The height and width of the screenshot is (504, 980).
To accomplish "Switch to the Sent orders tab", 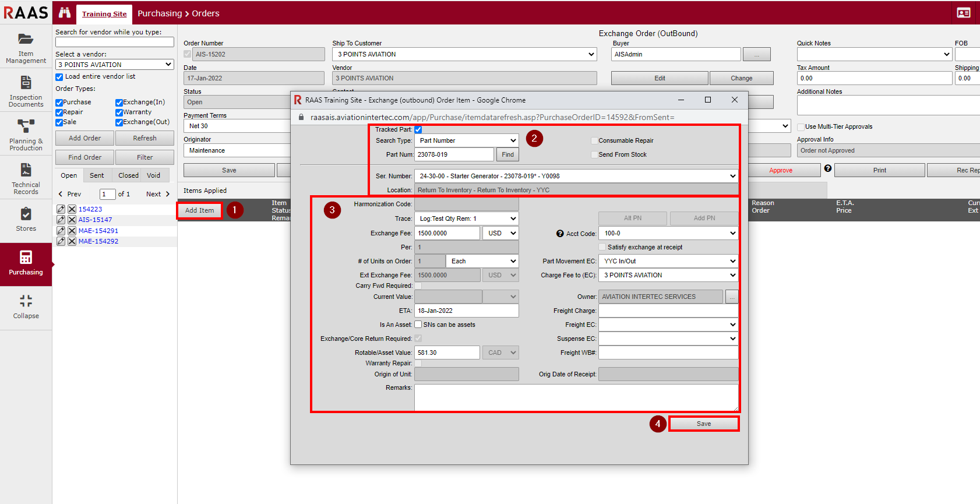I will (x=97, y=175).
